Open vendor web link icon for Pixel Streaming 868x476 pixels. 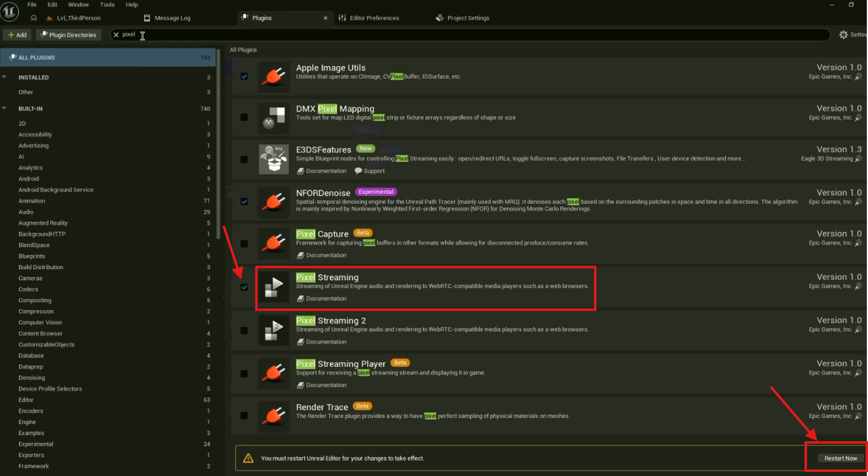pyautogui.click(x=858, y=286)
